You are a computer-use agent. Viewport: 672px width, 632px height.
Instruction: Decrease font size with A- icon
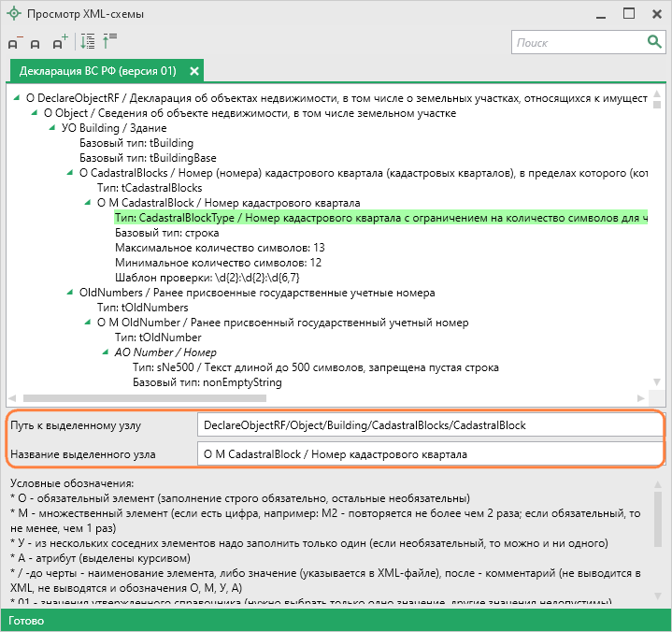(15, 43)
